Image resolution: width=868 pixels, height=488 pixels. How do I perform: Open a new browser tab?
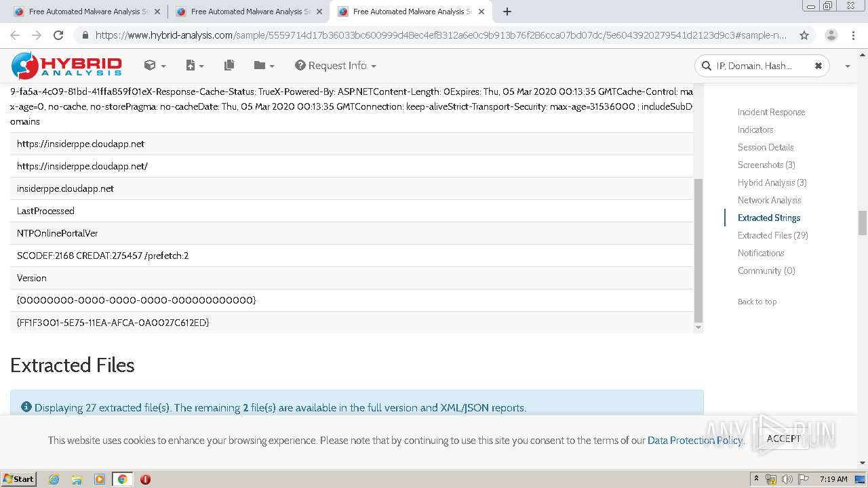507,12
